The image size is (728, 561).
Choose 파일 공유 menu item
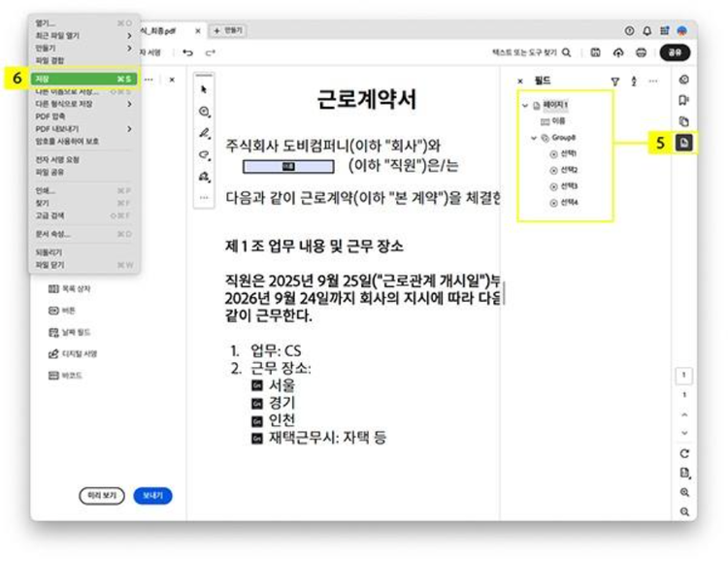pyautogui.click(x=83, y=173)
